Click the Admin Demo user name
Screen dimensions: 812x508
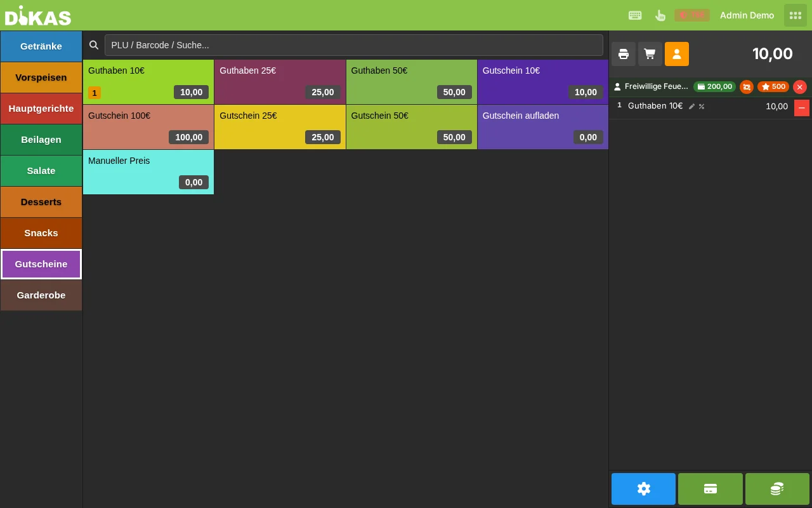click(x=747, y=15)
